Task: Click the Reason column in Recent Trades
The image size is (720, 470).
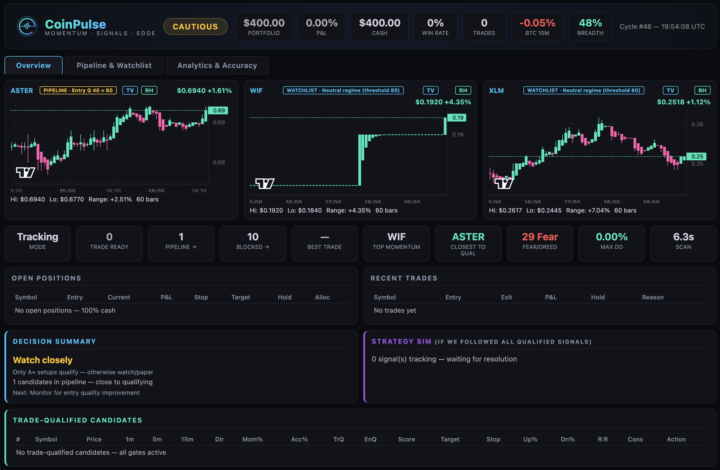Action: click(652, 297)
